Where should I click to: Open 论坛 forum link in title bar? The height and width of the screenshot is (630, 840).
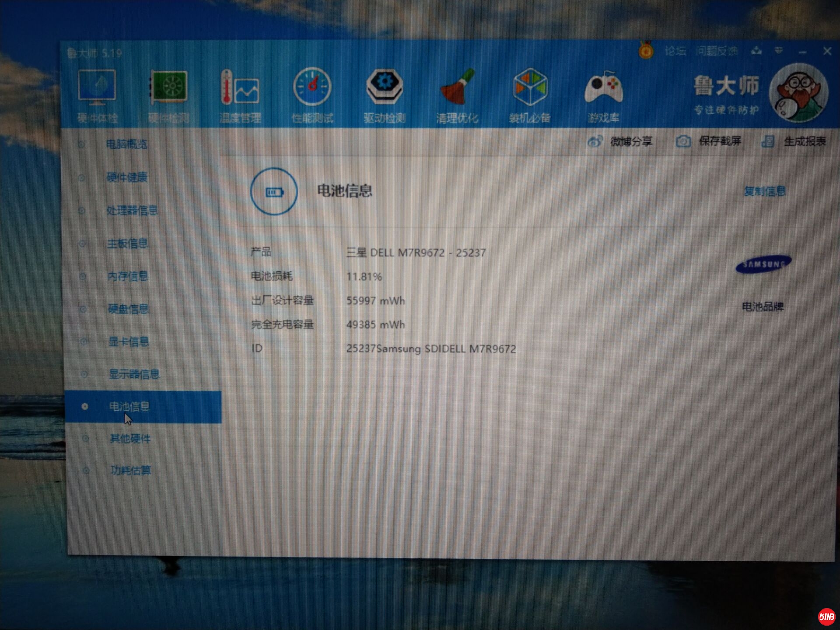(675, 52)
